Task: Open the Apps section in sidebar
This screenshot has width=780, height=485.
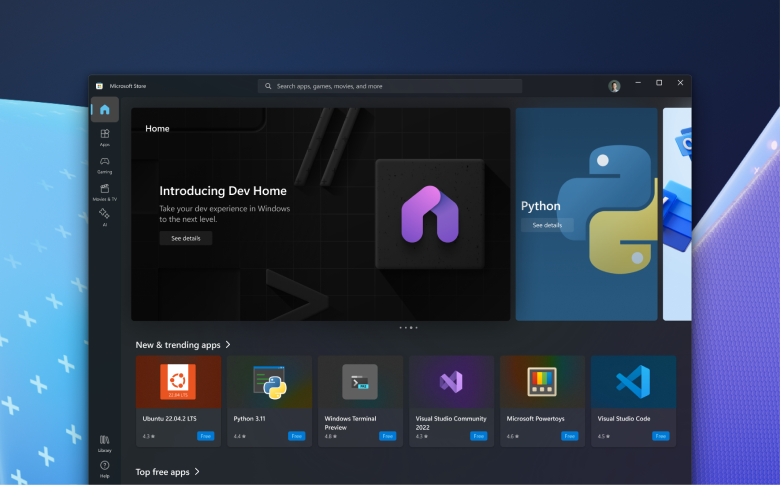Action: tap(105, 137)
